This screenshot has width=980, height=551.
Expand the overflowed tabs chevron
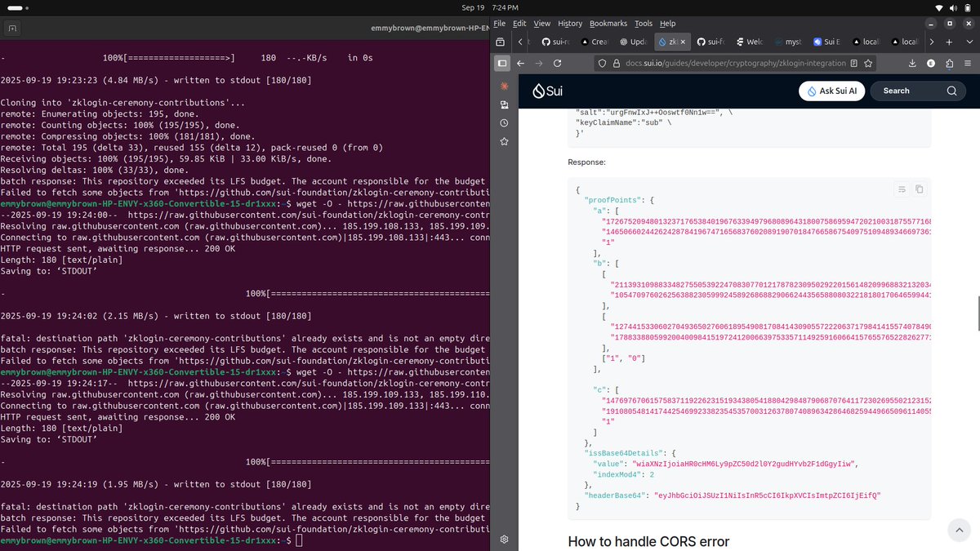(x=932, y=41)
